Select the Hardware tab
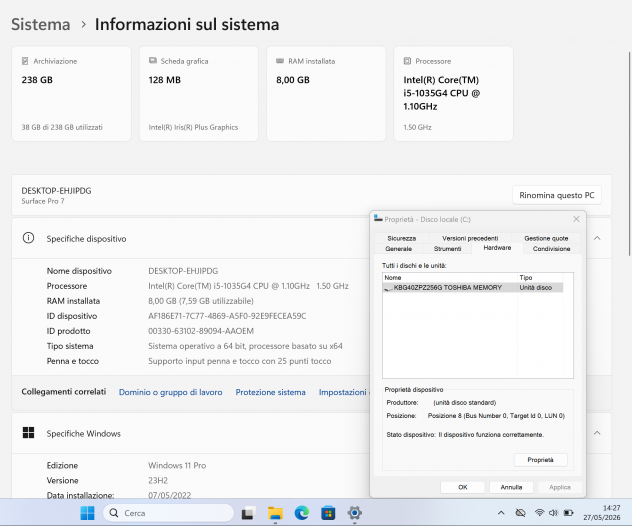Viewport: 632px width, 526px height. [497, 248]
